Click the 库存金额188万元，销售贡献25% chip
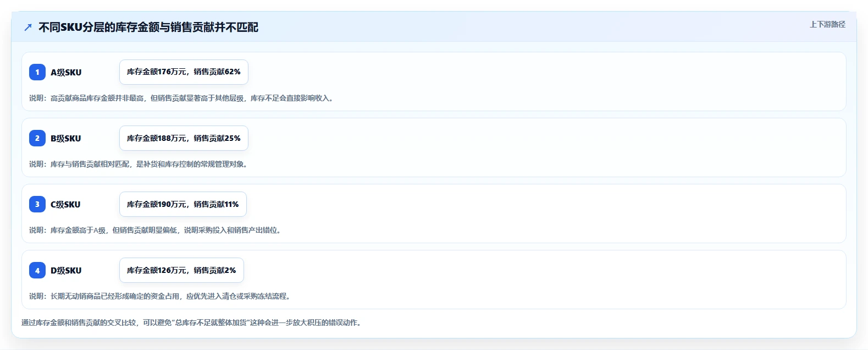Viewport: 868px width, 350px height. 184,138
